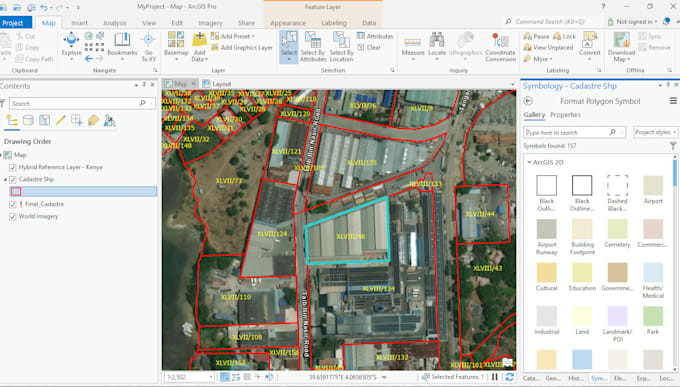Viewport: 680px width, 387px height.
Task: Open the Project styles dropdown
Action: click(x=655, y=132)
